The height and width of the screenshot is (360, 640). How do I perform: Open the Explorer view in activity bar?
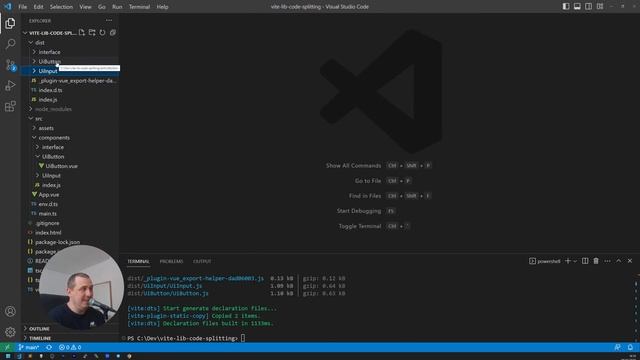10,23
